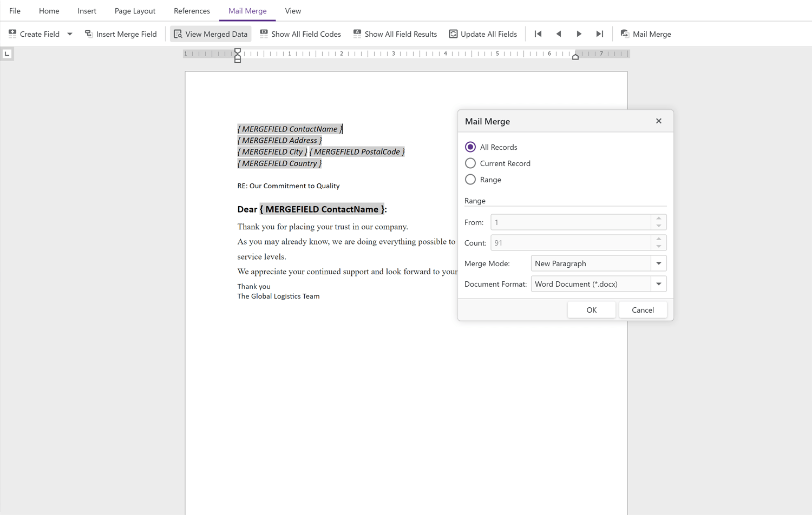The image size is (812, 515).
Task: Switch to the Page Layout tab
Action: pos(135,11)
